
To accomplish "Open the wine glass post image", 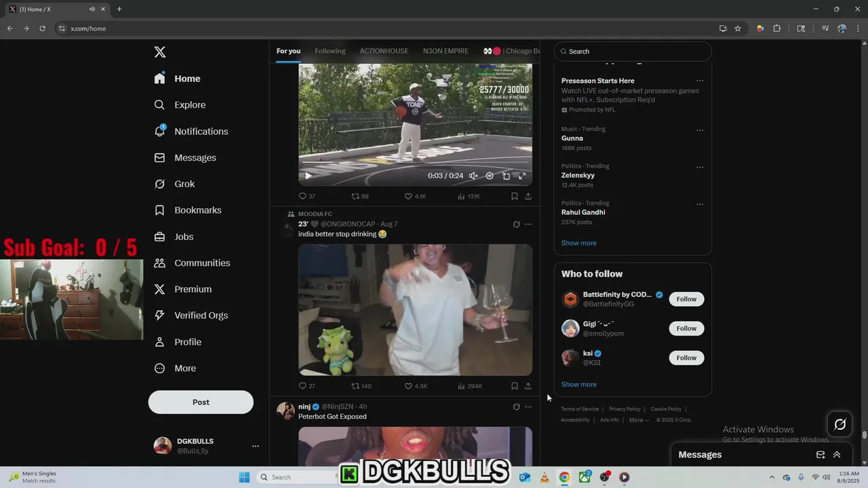I will click(x=415, y=310).
